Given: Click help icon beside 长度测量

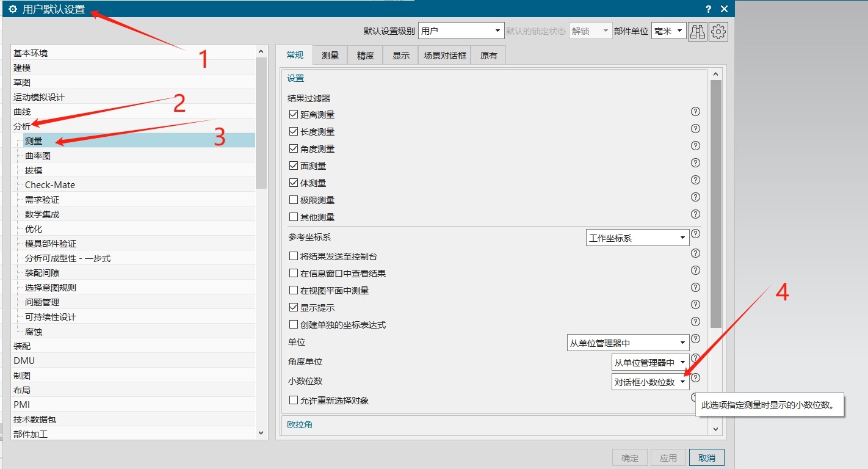Looking at the screenshot, I should pyautogui.click(x=695, y=129).
